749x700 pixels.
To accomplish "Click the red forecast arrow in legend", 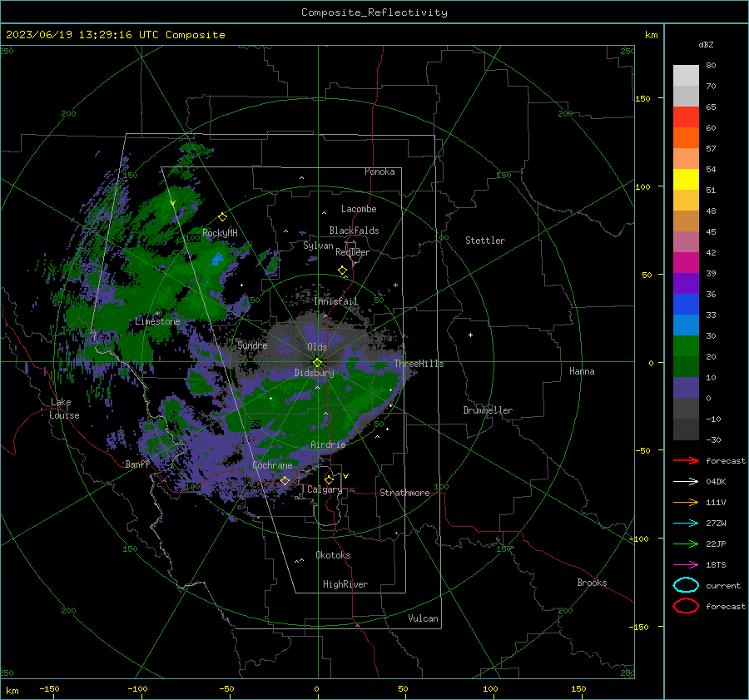I will (686, 460).
